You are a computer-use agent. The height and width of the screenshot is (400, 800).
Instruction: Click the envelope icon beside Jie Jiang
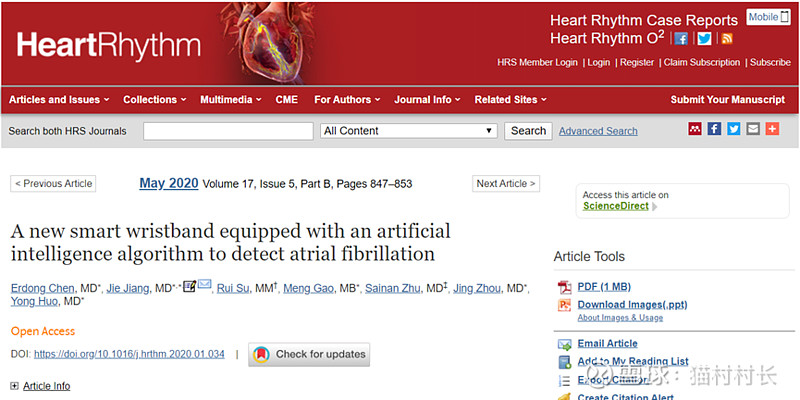(205, 285)
